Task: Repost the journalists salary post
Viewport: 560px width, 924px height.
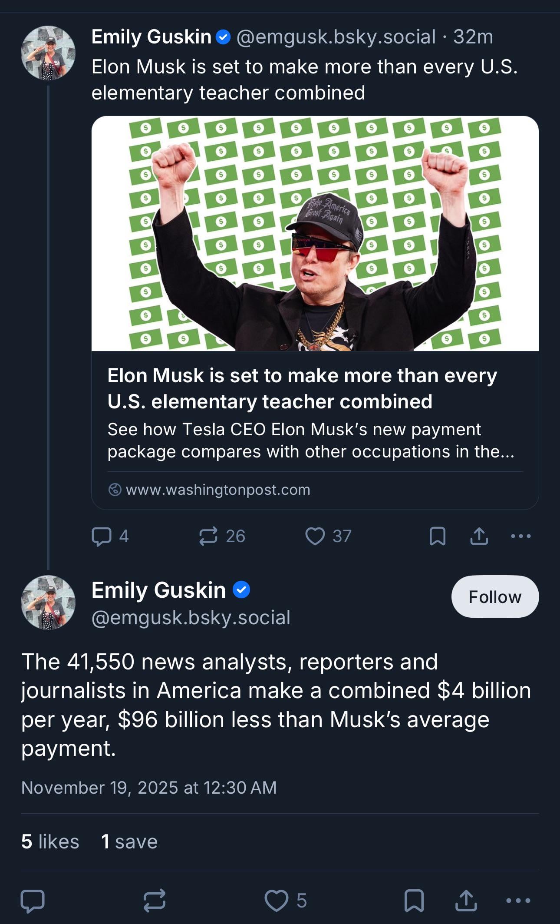Action: click(155, 901)
